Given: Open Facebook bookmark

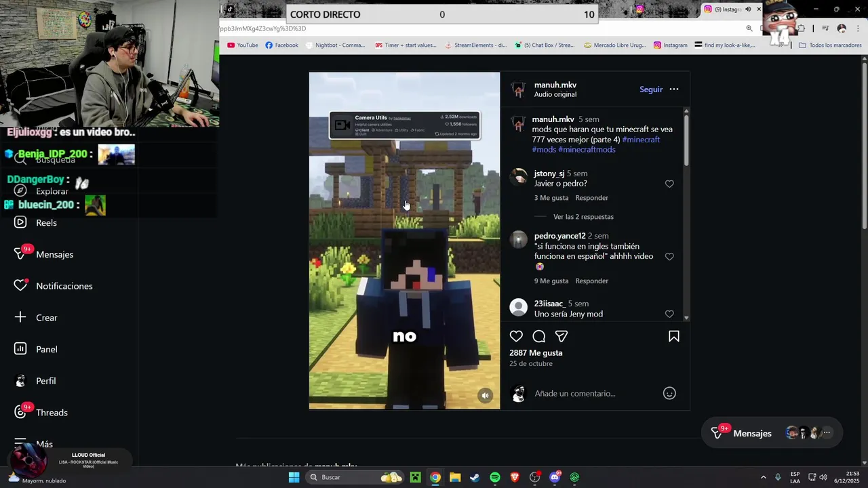Looking at the screenshot, I should pyautogui.click(x=281, y=45).
